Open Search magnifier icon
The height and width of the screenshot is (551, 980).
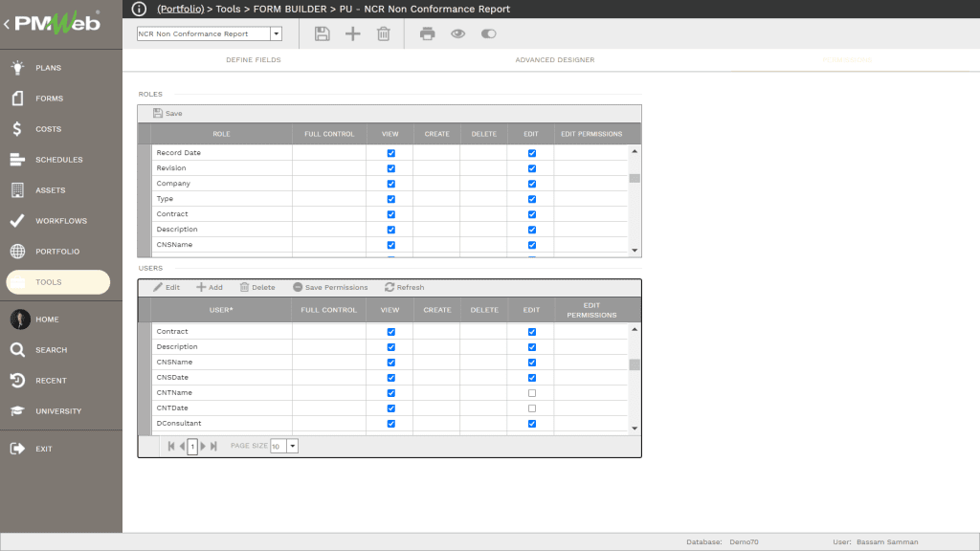pos(17,350)
